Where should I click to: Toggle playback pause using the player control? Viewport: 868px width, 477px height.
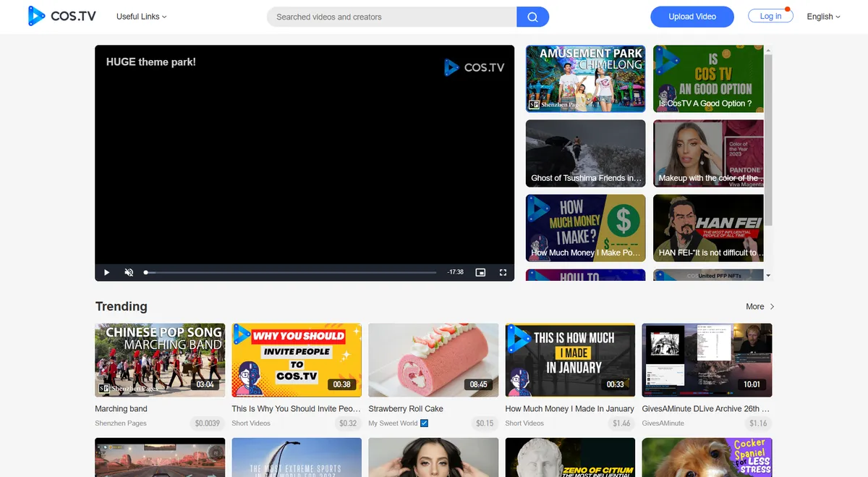106,272
